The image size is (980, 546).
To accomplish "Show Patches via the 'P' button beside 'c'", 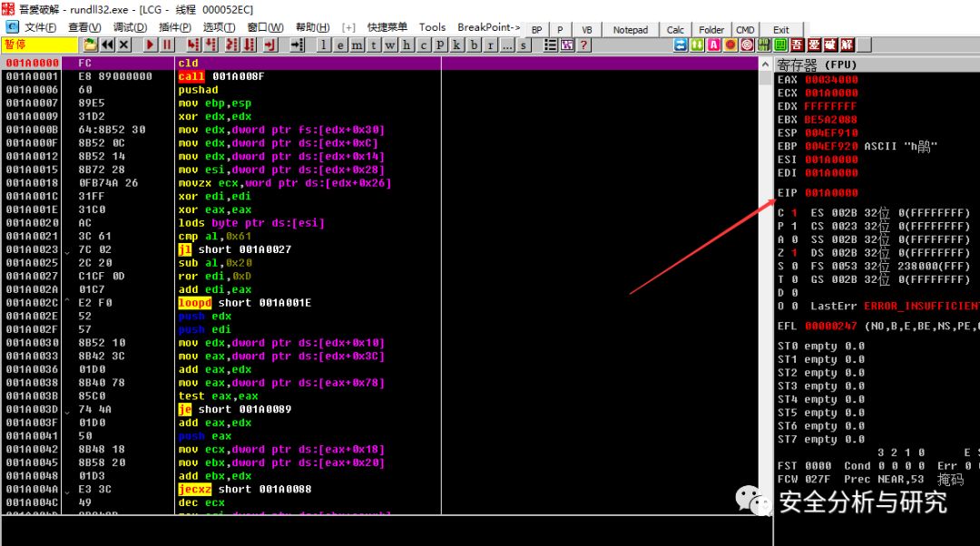I will [440, 45].
